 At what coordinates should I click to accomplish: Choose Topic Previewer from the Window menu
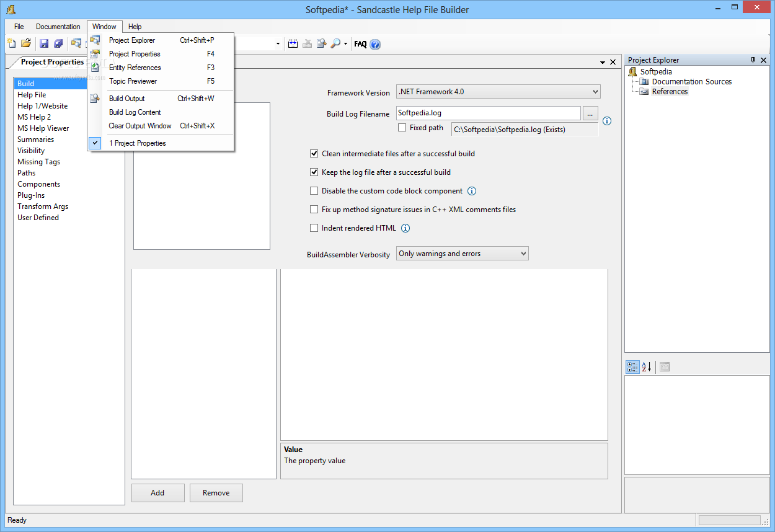pyautogui.click(x=161, y=81)
